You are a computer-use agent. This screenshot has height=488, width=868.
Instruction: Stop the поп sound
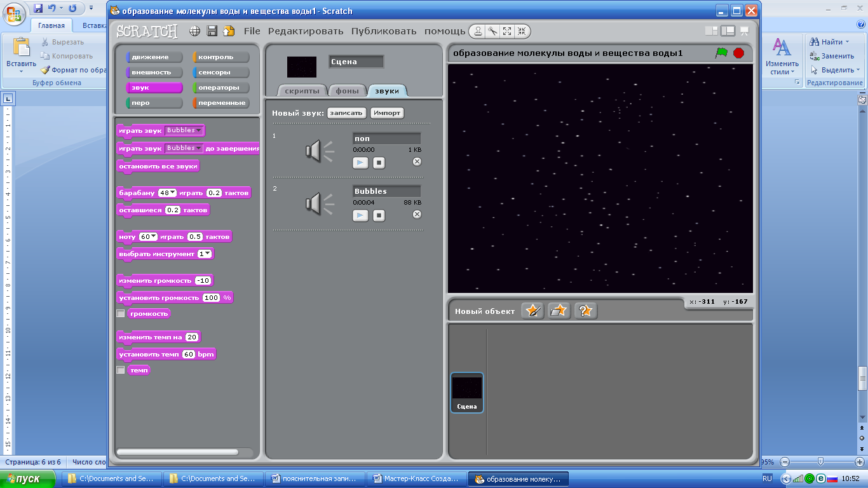tap(379, 163)
